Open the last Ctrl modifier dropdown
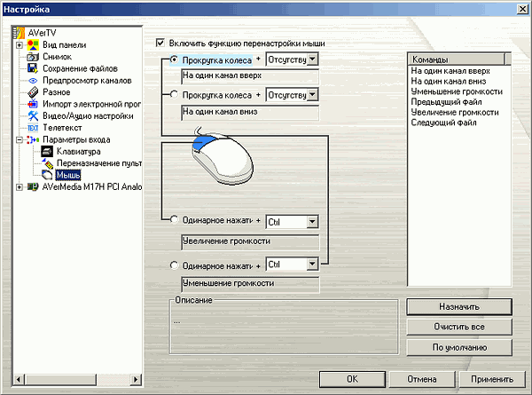The image size is (532, 395). (x=311, y=264)
